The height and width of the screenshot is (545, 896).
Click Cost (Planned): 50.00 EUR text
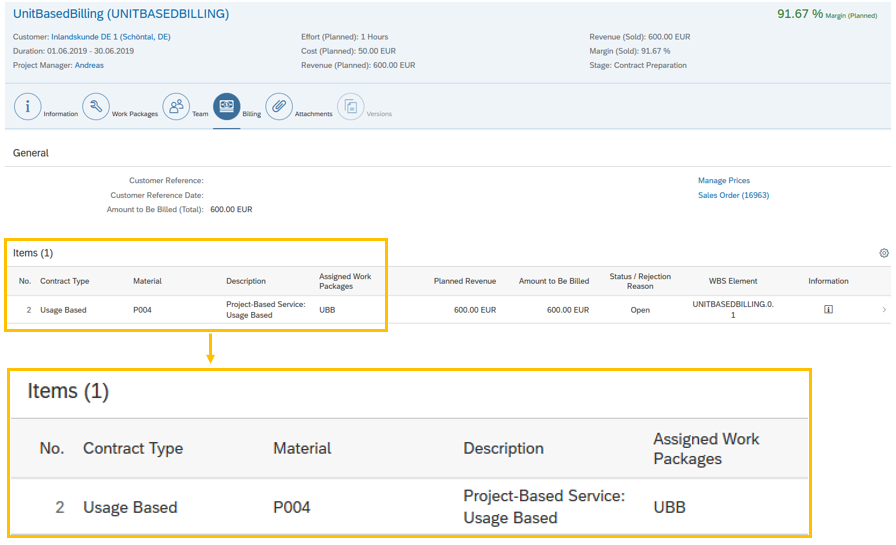(x=349, y=51)
